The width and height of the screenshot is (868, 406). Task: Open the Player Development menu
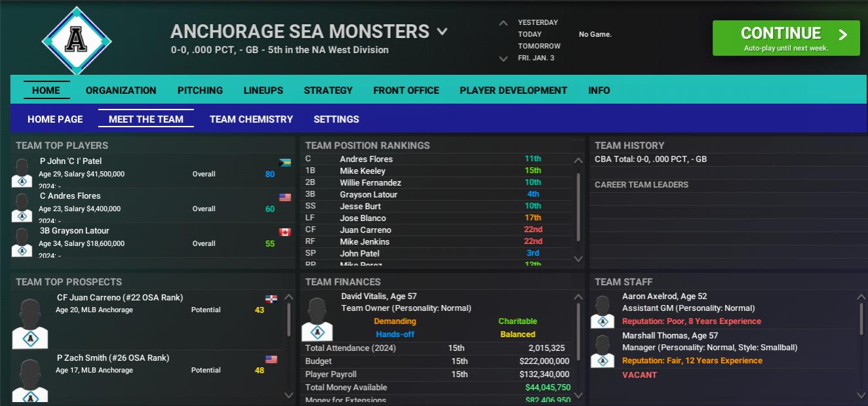click(513, 91)
